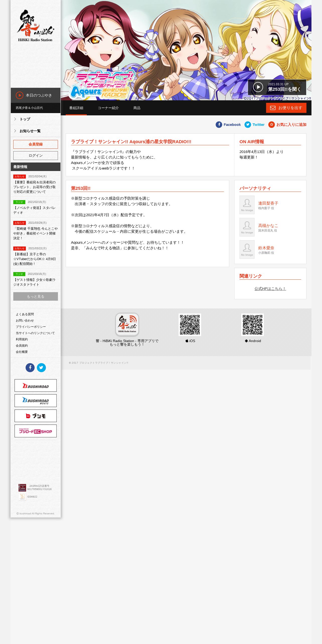
Task: Click the Facebook share icon
Action: (219, 125)
